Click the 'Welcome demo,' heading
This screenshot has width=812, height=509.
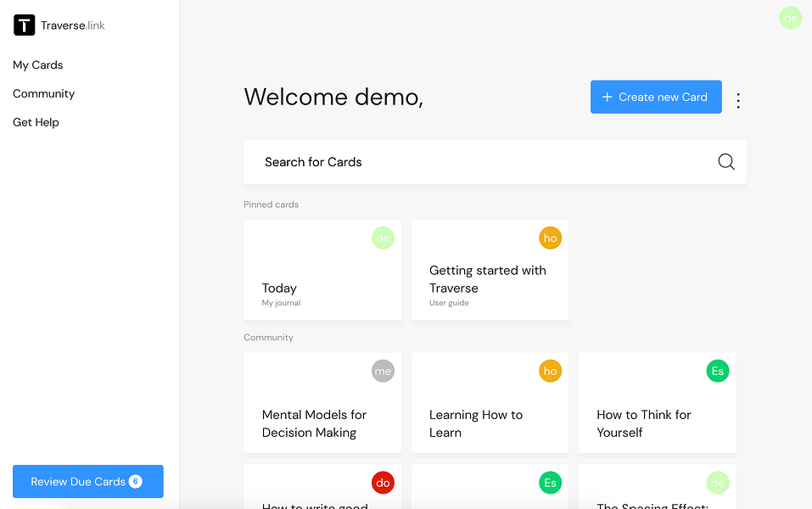click(x=333, y=97)
